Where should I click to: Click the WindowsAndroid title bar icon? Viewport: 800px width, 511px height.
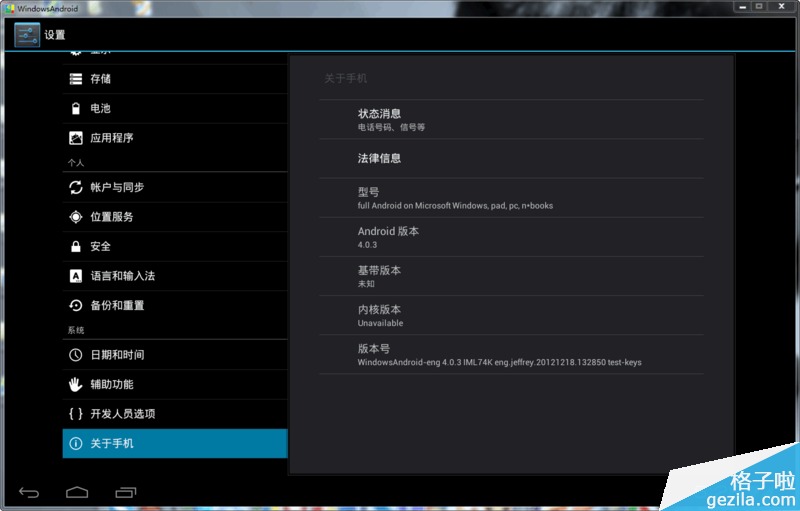[x=10, y=8]
